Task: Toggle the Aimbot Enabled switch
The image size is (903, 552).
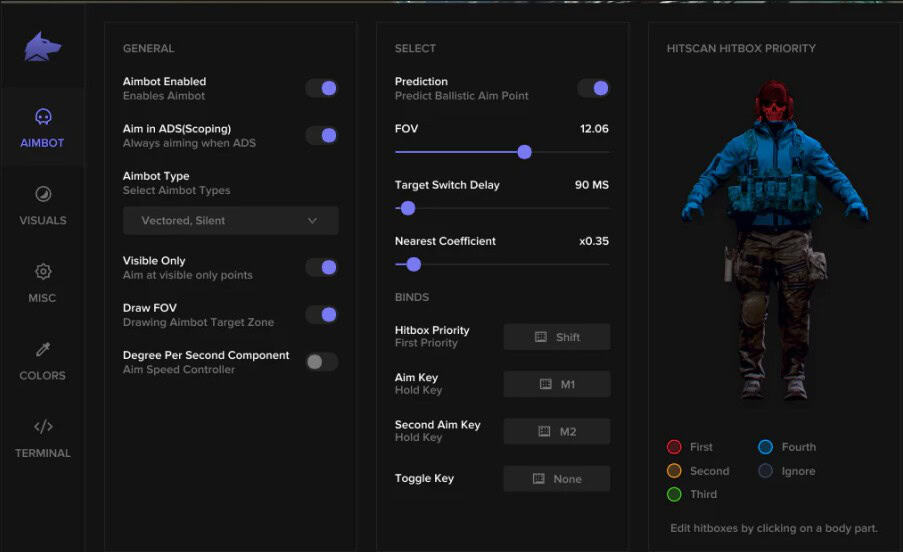Action: point(322,88)
